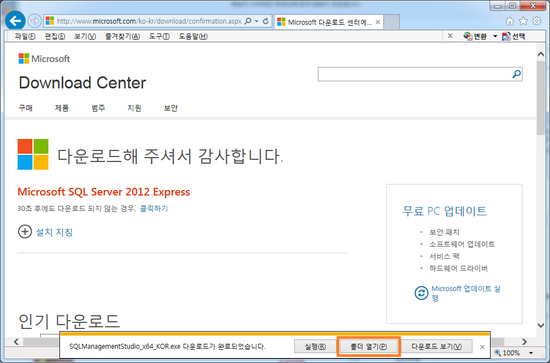Expand 설치 지침 with the plus icon
Screen dimensions: 550x363
[x=25, y=231]
